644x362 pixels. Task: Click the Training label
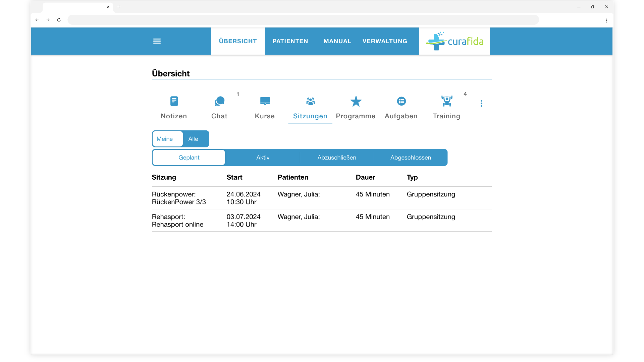click(446, 116)
